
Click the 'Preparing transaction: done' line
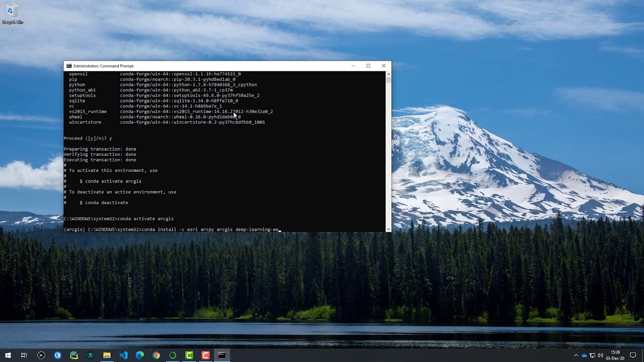[100, 149]
